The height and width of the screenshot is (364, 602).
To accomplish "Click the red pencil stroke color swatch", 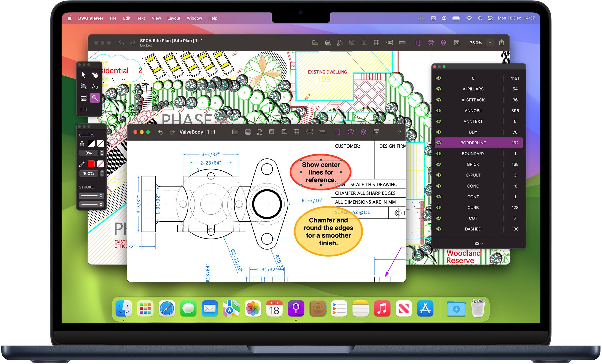I will click(91, 164).
